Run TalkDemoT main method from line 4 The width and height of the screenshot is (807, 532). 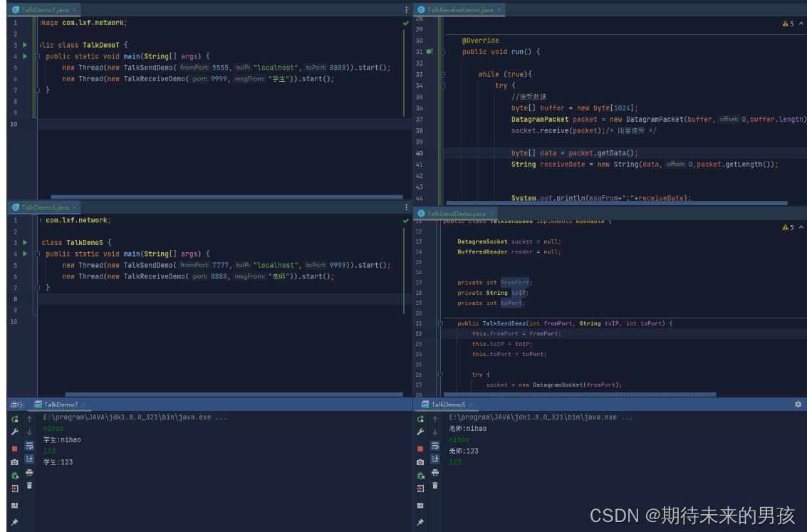tap(25, 56)
